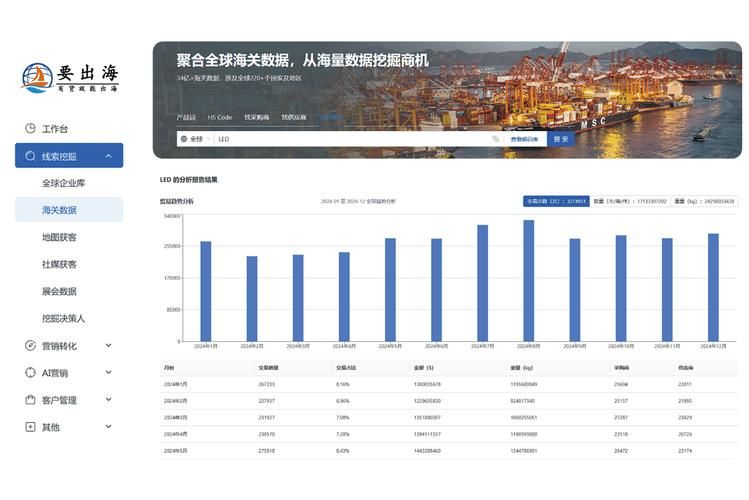Select 海关数据 in sidebar
Image resolution: width=749 pixels, height=500 pixels.
click(69, 210)
